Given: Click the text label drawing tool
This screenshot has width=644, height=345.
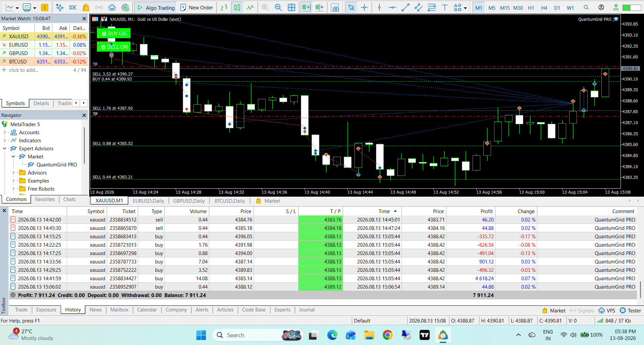Looking at the screenshot, I should point(445,7).
